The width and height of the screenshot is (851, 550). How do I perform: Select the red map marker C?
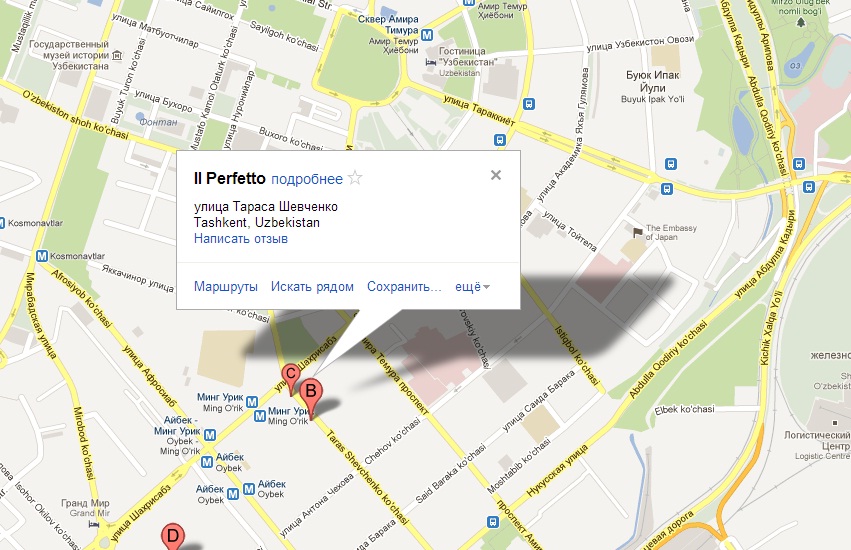(290, 376)
